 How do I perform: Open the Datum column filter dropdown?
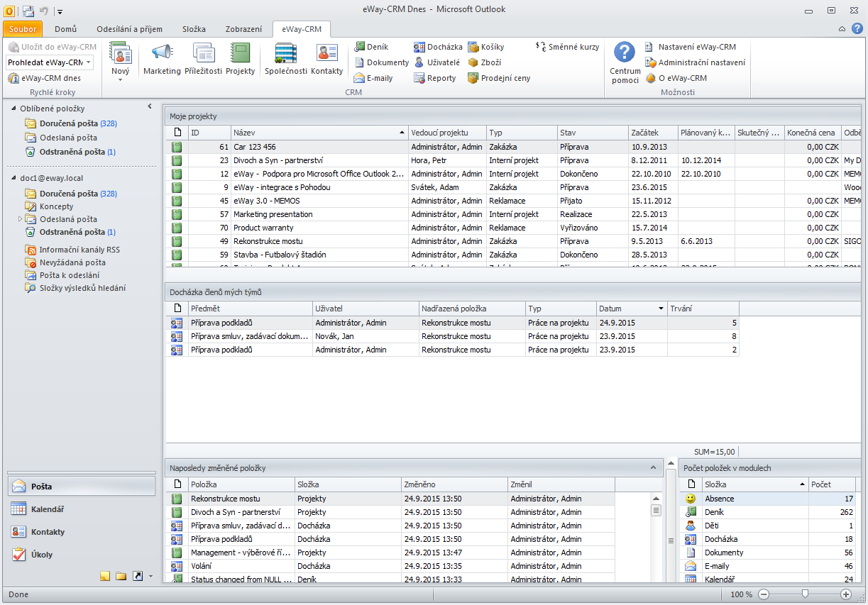661,309
